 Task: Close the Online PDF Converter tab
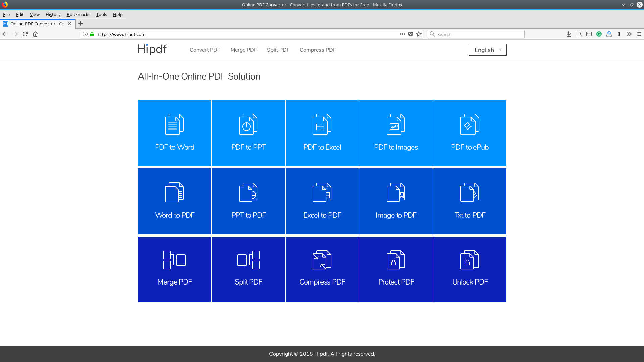(x=69, y=24)
